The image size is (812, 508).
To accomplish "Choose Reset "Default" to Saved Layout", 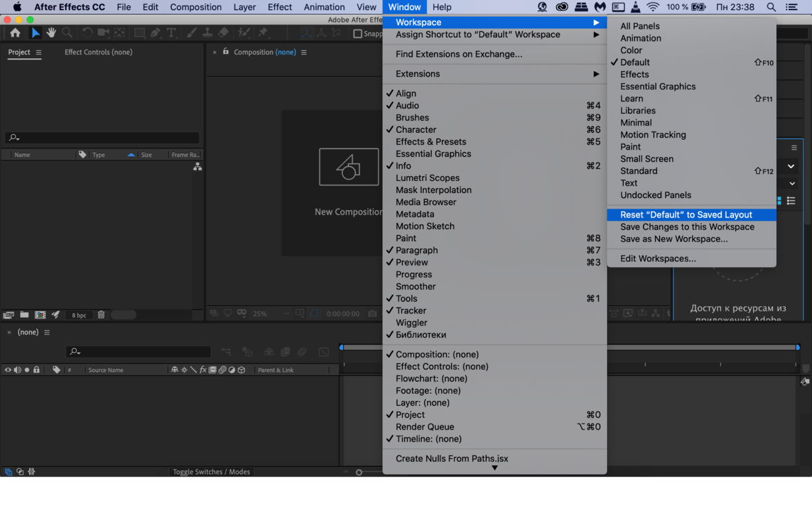I will 692,215.
